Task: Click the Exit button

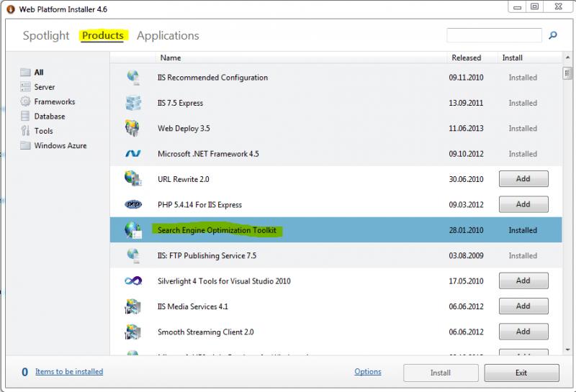Action: point(521,373)
